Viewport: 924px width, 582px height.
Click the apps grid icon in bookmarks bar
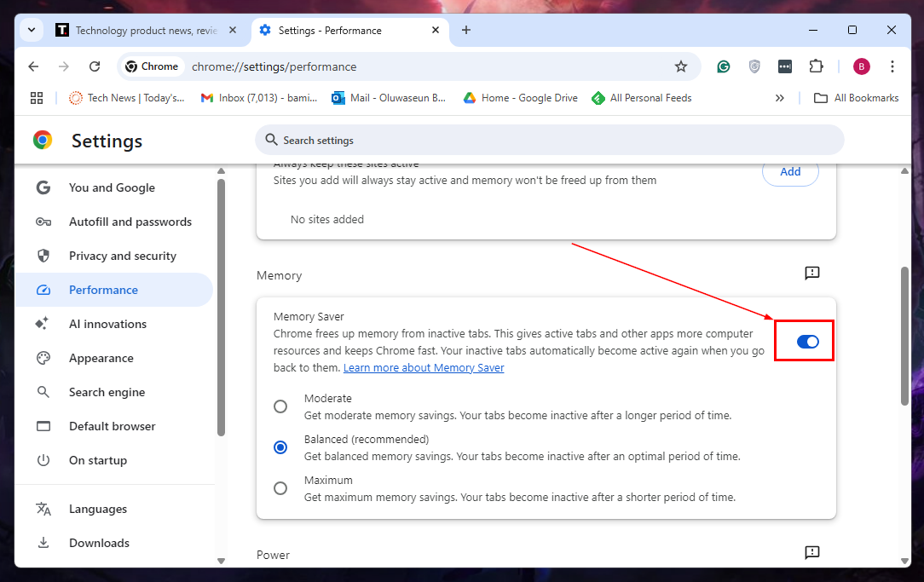(x=37, y=98)
